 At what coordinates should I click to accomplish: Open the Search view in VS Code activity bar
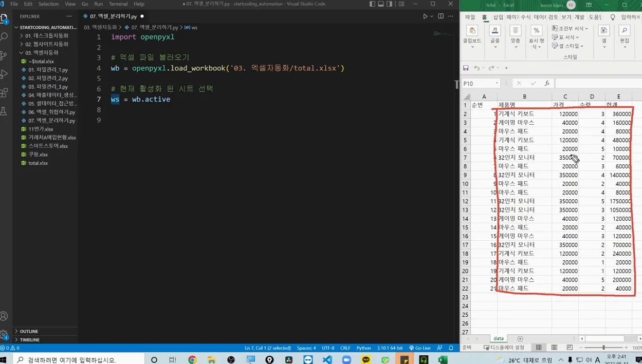(x=4, y=37)
